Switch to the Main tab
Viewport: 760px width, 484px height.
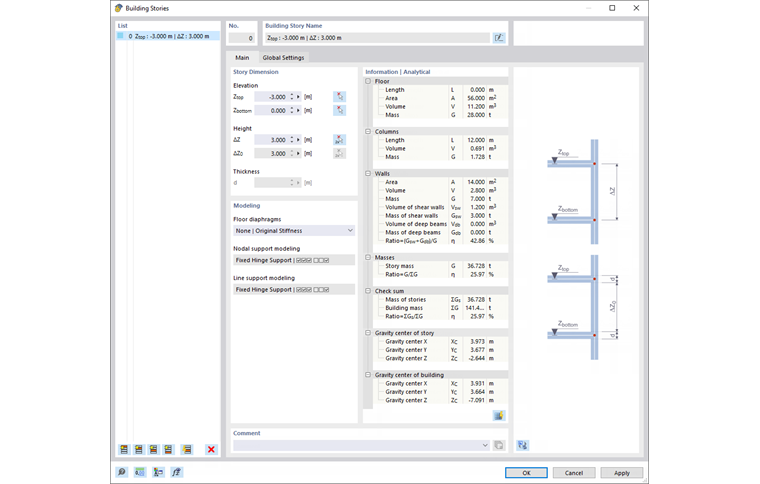(x=242, y=58)
